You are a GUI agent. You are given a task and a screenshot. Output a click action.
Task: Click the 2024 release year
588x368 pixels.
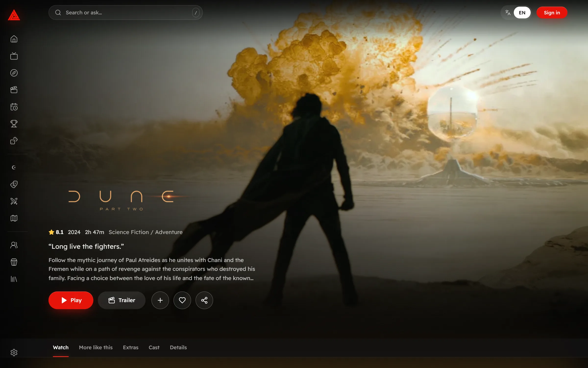74,232
